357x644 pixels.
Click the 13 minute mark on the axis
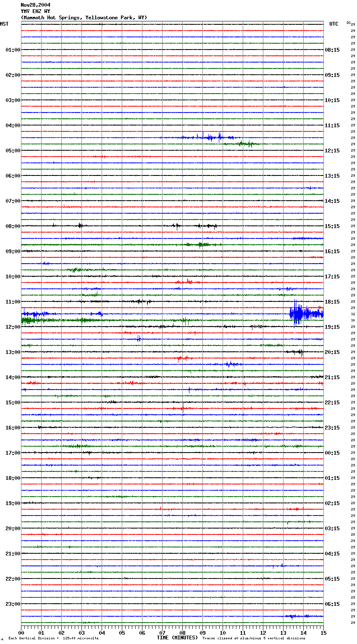click(283, 633)
